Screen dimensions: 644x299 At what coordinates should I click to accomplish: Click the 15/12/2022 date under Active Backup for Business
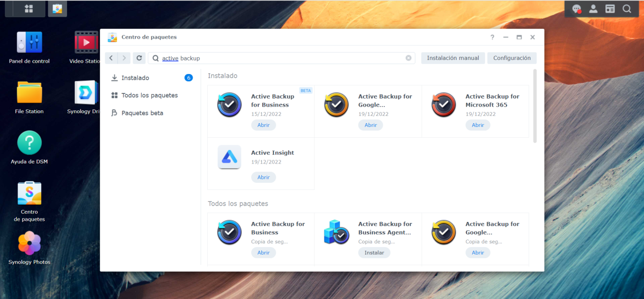[266, 114]
